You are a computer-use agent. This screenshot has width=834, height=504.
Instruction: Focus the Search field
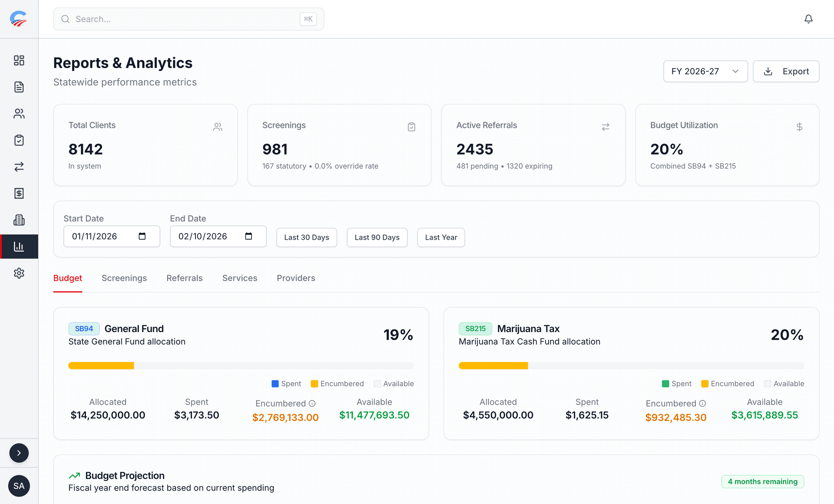click(189, 19)
